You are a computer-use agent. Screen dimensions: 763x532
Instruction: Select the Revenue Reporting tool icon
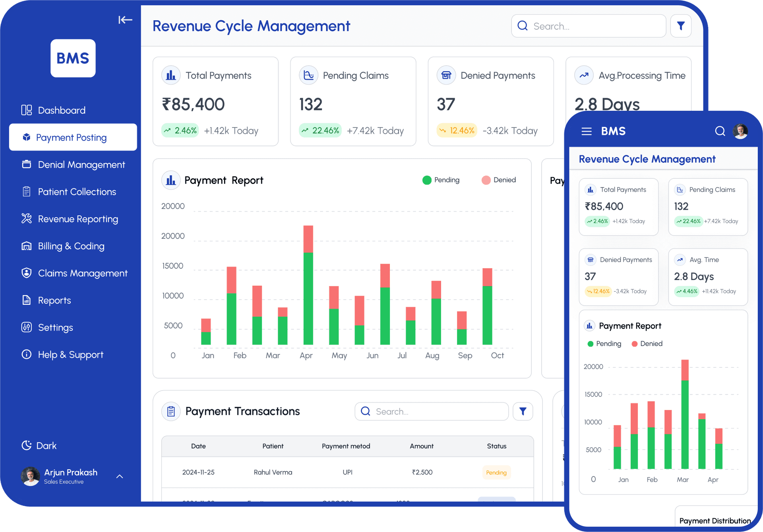coord(26,219)
